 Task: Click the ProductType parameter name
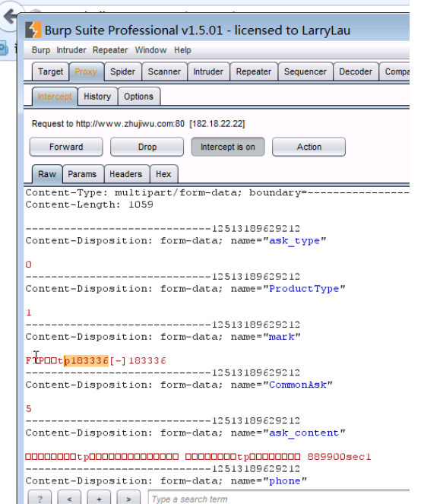[x=304, y=289]
